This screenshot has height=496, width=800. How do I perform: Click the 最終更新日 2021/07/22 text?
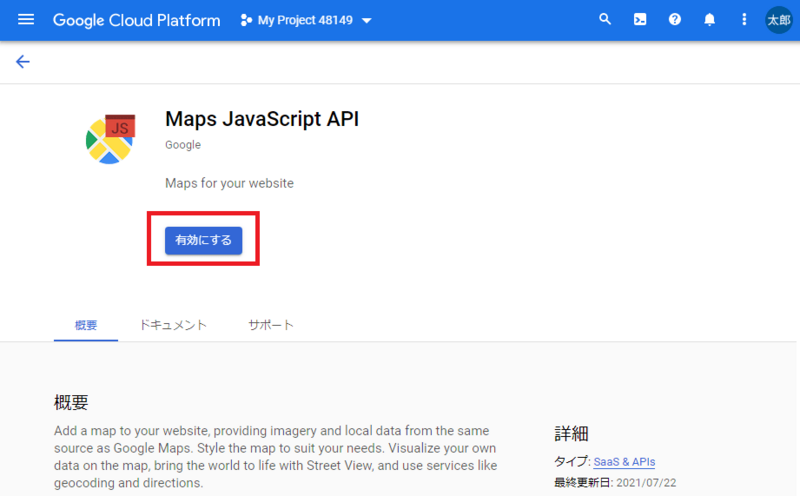(x=615, y=483)
